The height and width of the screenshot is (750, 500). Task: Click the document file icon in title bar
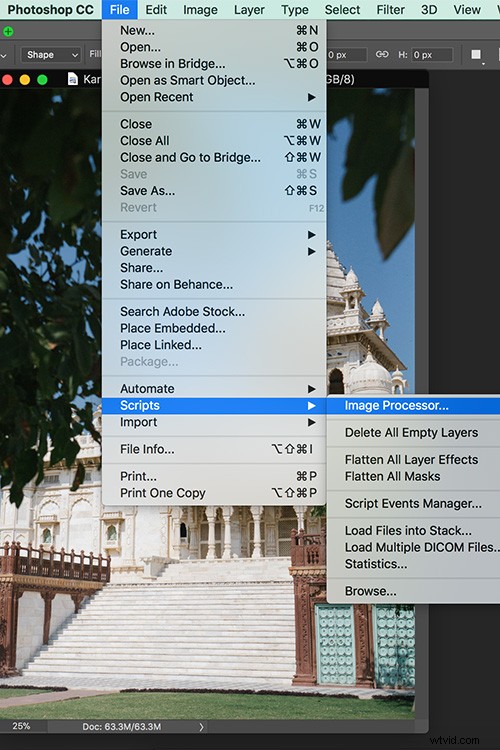[x=73, y=79]
